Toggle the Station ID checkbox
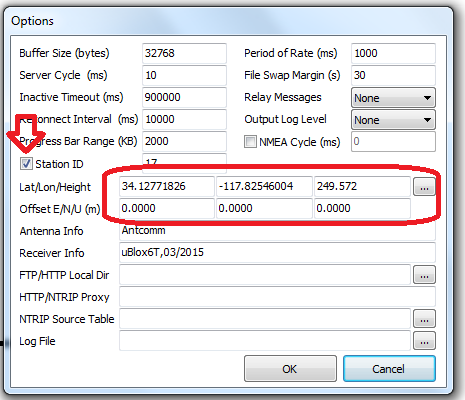Image resolution: width=465 pixels, height=400 pixels. [26, 164]
